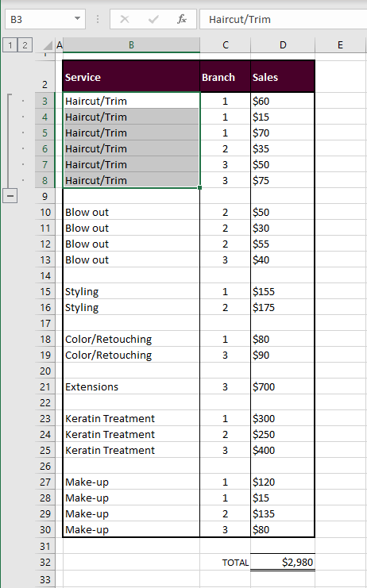Image resolution: width=367 pixels, height=588 pixels.
Task: Click the Color/Retouching cell in row 18
Action: click(x=131, y=339)
